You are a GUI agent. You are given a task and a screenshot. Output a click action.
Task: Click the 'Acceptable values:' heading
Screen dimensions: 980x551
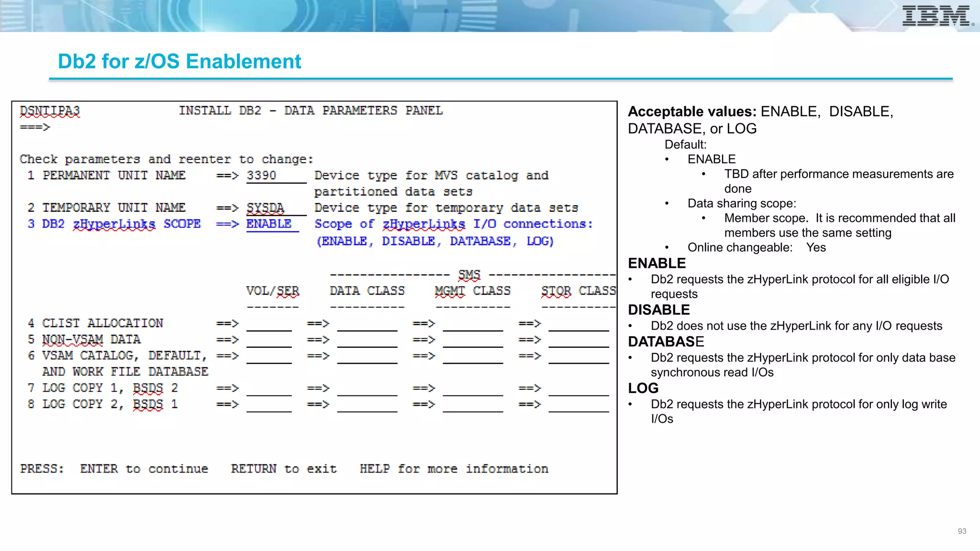(692, 111)
